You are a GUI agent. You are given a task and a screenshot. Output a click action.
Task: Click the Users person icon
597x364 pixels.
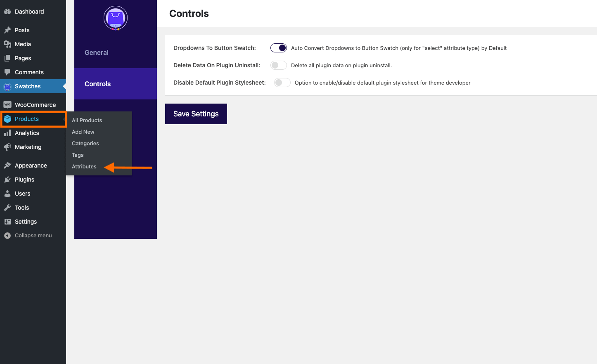(x=7, y=194)
